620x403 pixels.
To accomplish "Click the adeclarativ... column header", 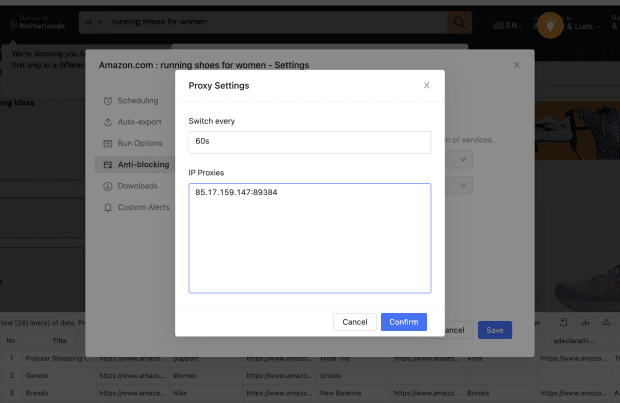I will (x=574, y=341).
